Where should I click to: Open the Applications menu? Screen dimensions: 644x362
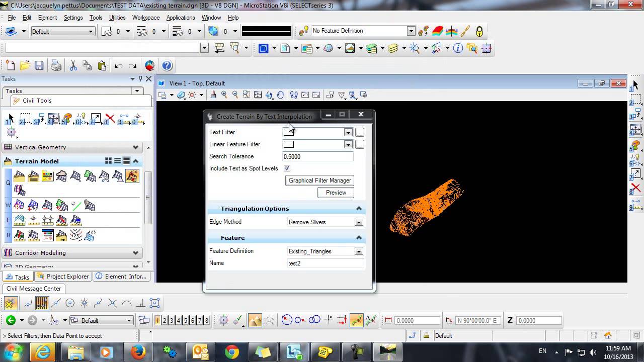pos(181,18)
